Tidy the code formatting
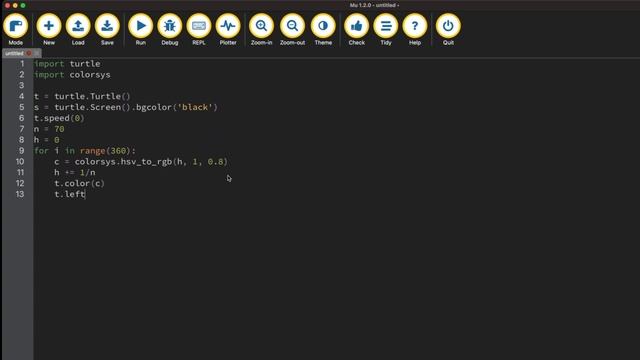The image size is (640, 360). (386, 29)
